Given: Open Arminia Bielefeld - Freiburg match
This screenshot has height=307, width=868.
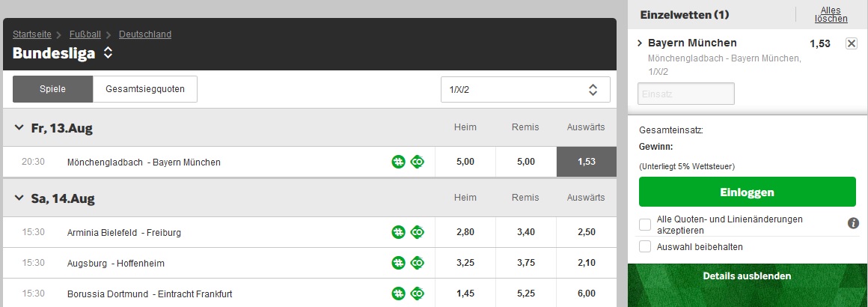Looking at the screenshot, I should tap(124, 233).
